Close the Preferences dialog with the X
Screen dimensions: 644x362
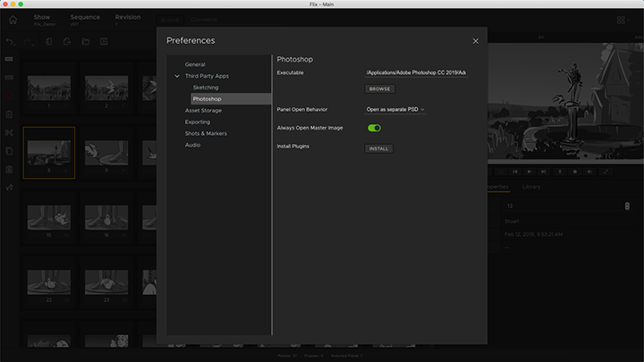476,41
